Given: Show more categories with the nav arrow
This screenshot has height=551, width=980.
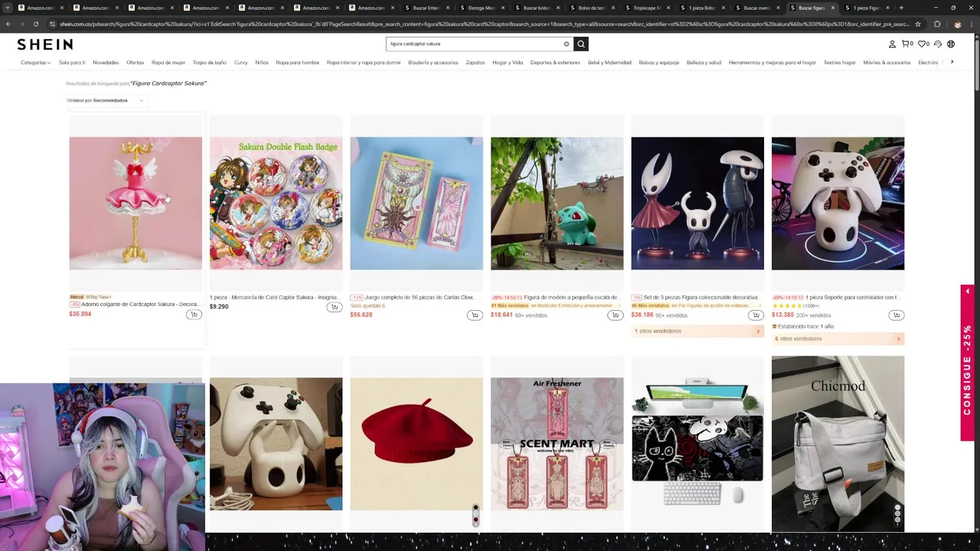Looking at the screenshot, I should point(952,62).
